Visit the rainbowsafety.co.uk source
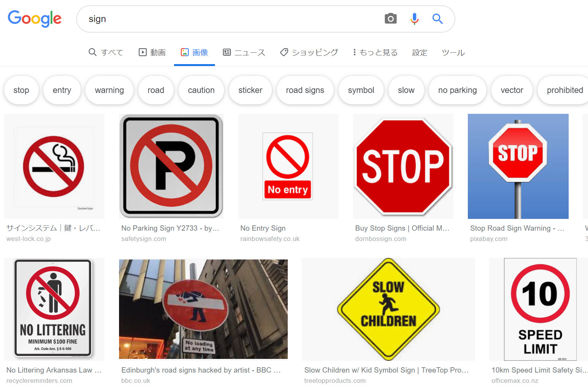This screenshot has height=390, width=588. (x=270, y=239)
